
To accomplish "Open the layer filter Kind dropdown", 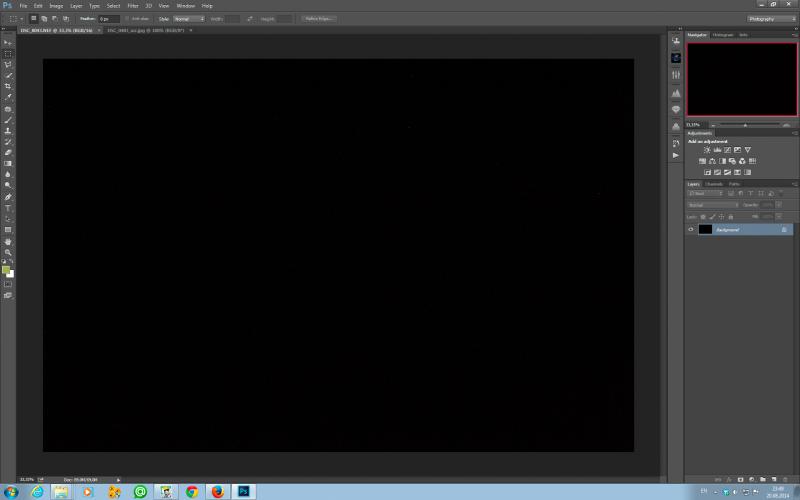I will click(x=706, y=194).
